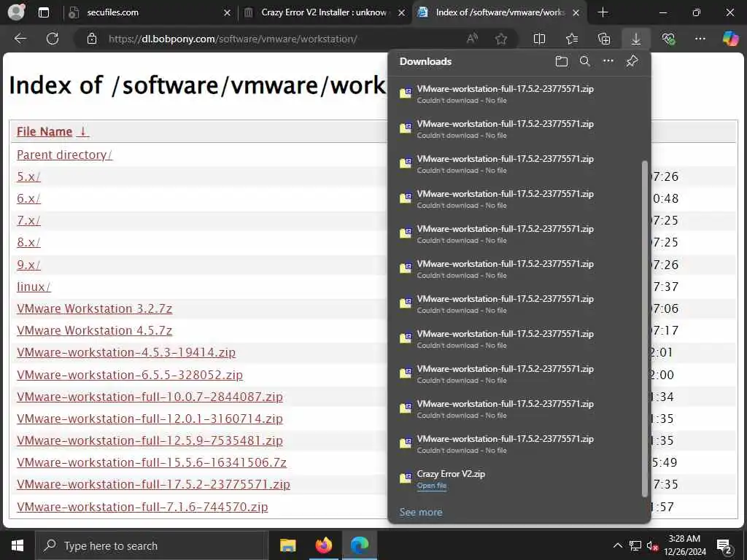Screen dimensions: 747x560
Task: Open File Explorer from taskbar
Action: (287, 545)
